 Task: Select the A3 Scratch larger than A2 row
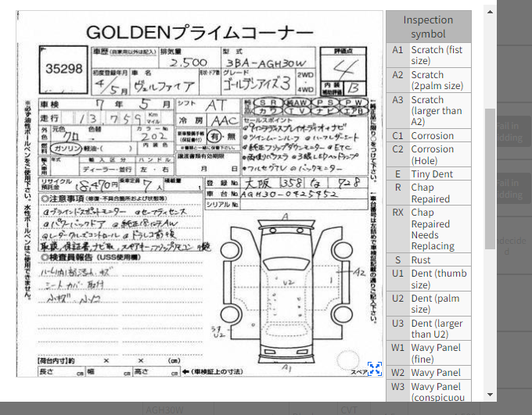tap(428, 110)
